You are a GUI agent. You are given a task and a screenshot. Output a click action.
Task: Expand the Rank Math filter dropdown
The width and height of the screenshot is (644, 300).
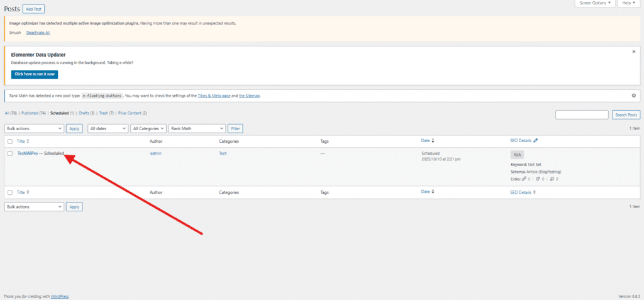pos(197,128)
